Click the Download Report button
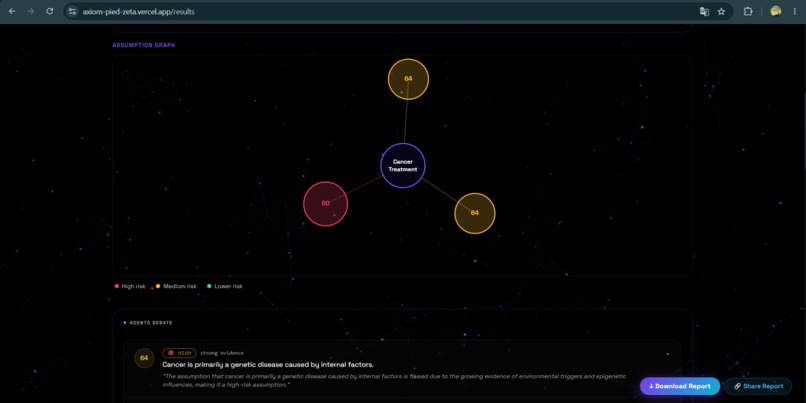 pos(680,386)
